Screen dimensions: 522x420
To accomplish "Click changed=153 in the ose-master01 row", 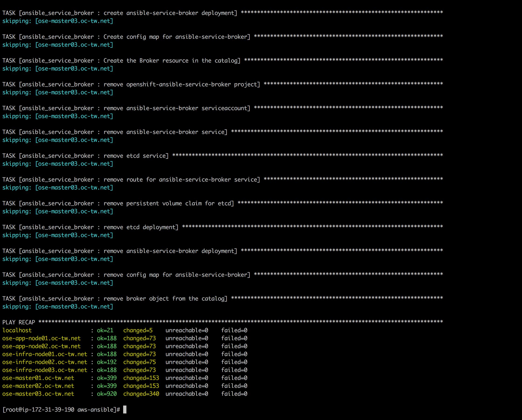I will (x=141, y=378).
